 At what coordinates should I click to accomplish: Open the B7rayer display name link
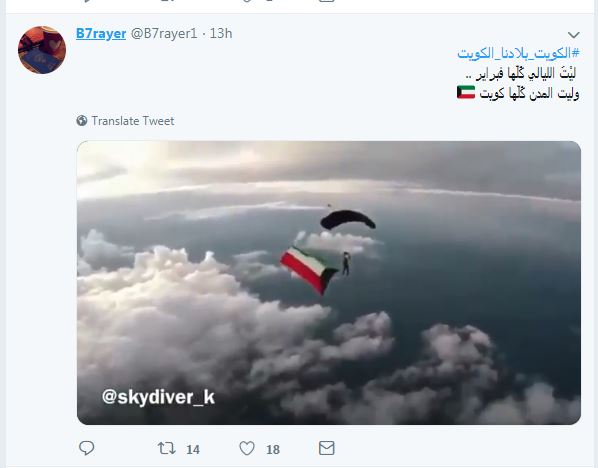coord(101,34)
